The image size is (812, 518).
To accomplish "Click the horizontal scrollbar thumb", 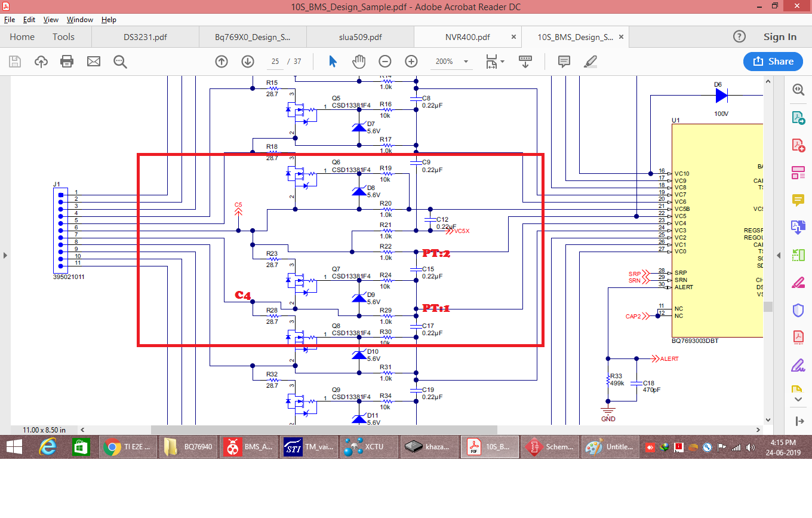I will pos(324,430).
